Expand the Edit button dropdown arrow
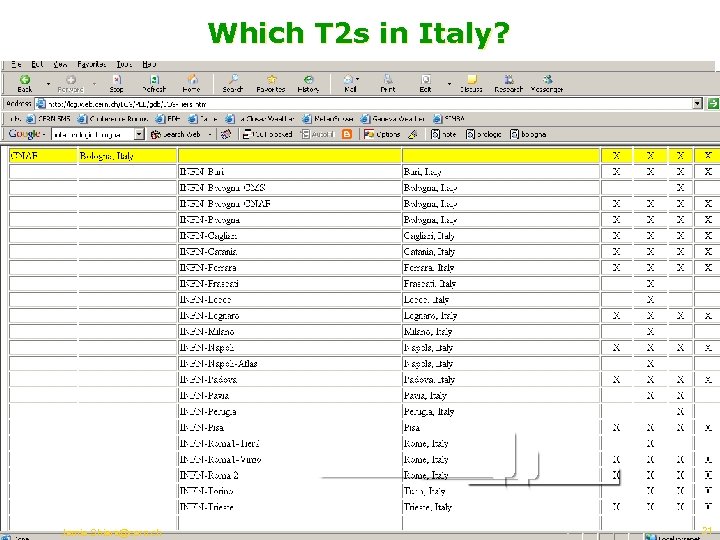This screenshot has height=540, width=720. (x=449, y=84)
